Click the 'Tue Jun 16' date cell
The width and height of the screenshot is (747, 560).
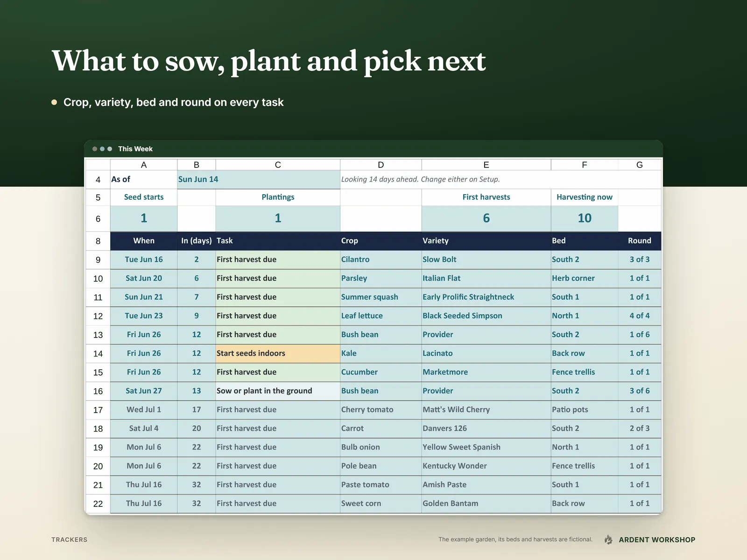[x=144, y=260]
